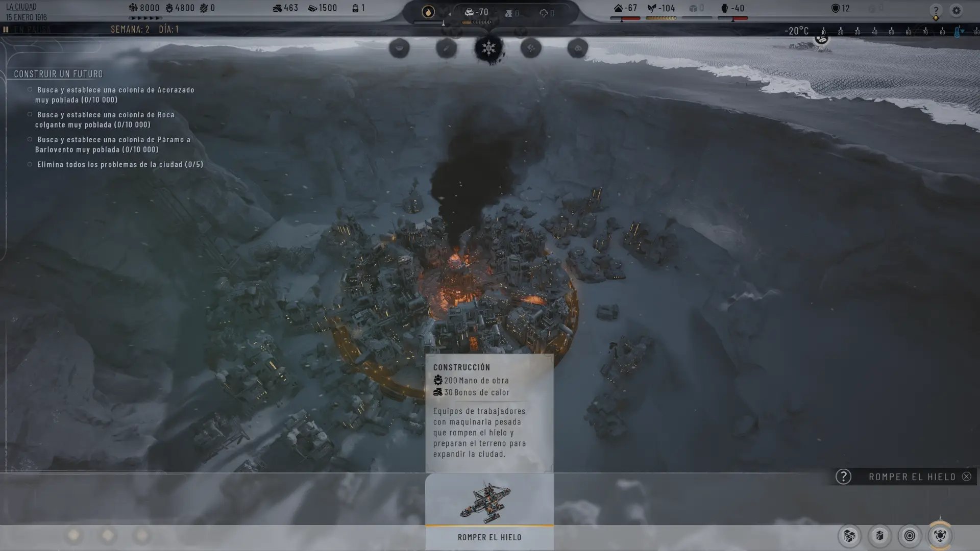Click the build districts icon in bottom toolbar
Image resolution: width=980 pixels, height=551 pixels.
tap(850, 536)
